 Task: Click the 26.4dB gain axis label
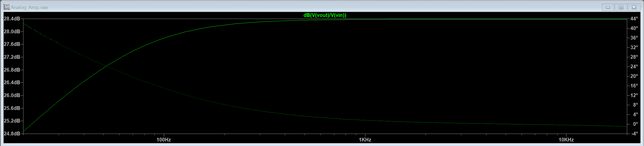12,82
